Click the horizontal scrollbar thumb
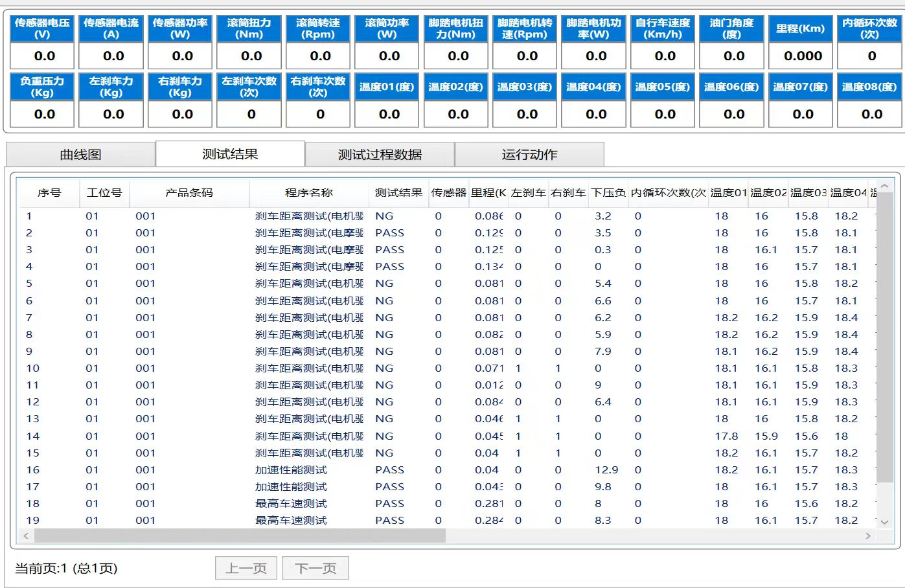Image resolution: width=905 pixels, height=588 pixels. (x=240, y=536)
